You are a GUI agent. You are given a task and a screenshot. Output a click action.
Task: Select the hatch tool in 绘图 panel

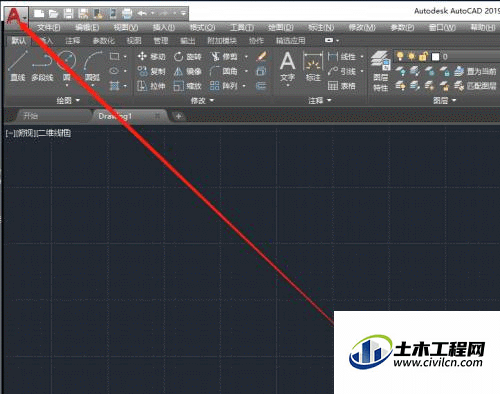(114, 86)
